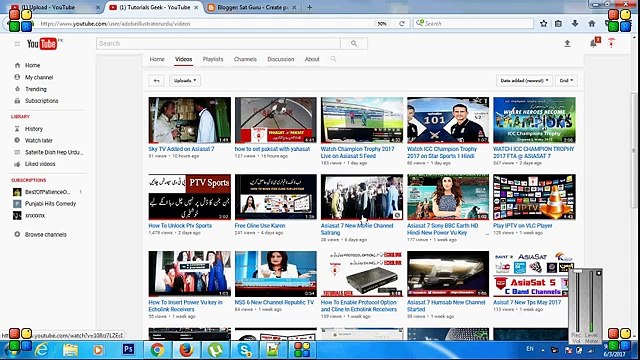This screenshot has width=640, height=360.
Task: Click the page vertical scrollbar
Action: tap(633, 151)
